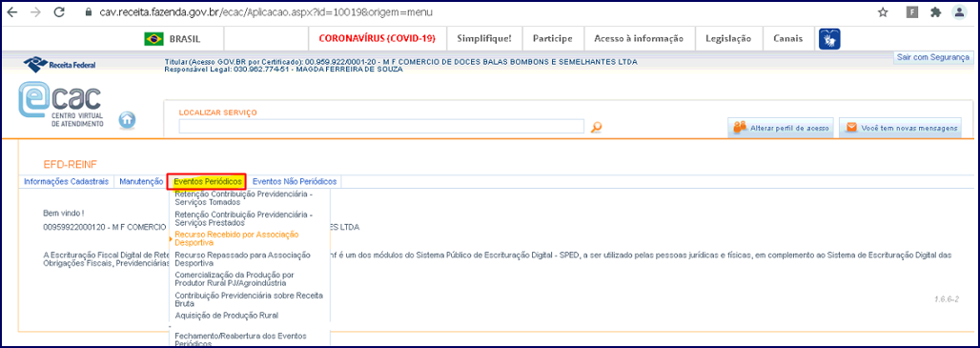Open the Manutenção menu
Image resolution: width=980 pixels, height=348 pixels.
tap(141, 181)
